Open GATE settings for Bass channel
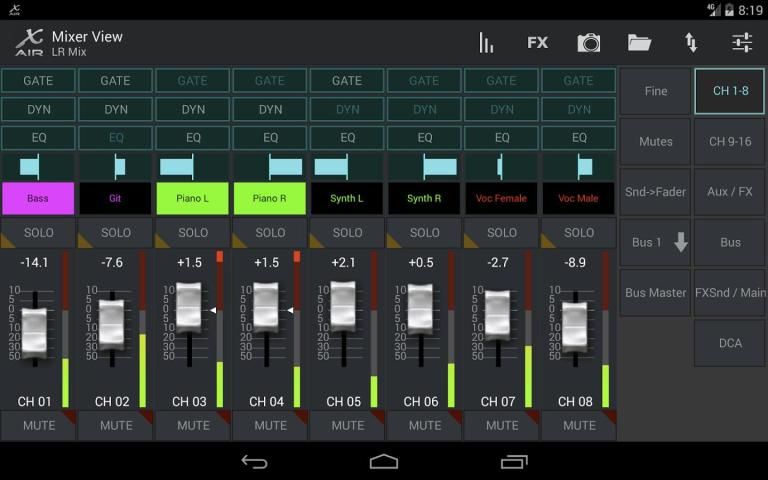Viewport: 768px width, 480px height. coord(38,81)
